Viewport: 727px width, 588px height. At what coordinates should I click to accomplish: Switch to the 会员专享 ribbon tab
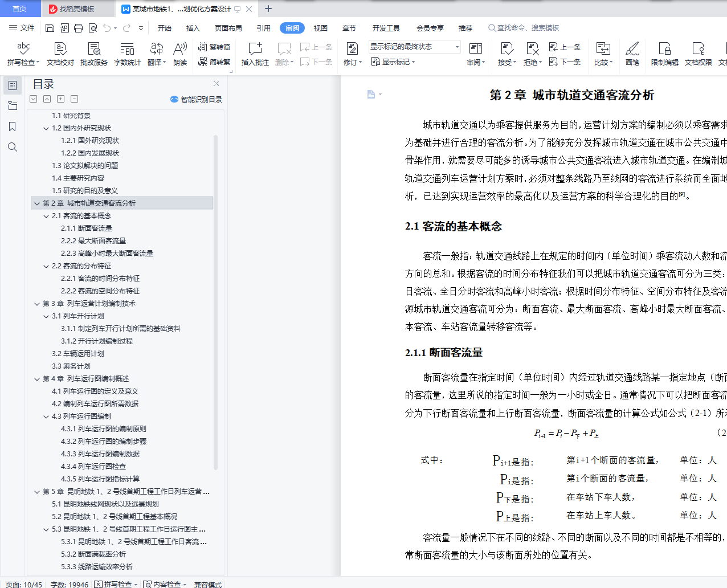click(430, 28)
